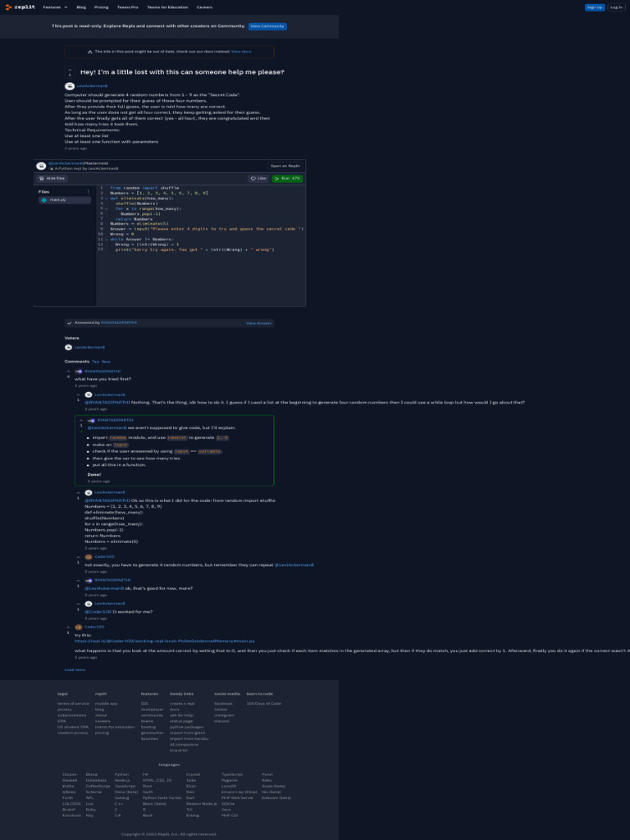Image resolution: width=630 pixels, height=840 pixels.
Task: Open 'bounties' under footer features
Action: (x=149, y=739)
